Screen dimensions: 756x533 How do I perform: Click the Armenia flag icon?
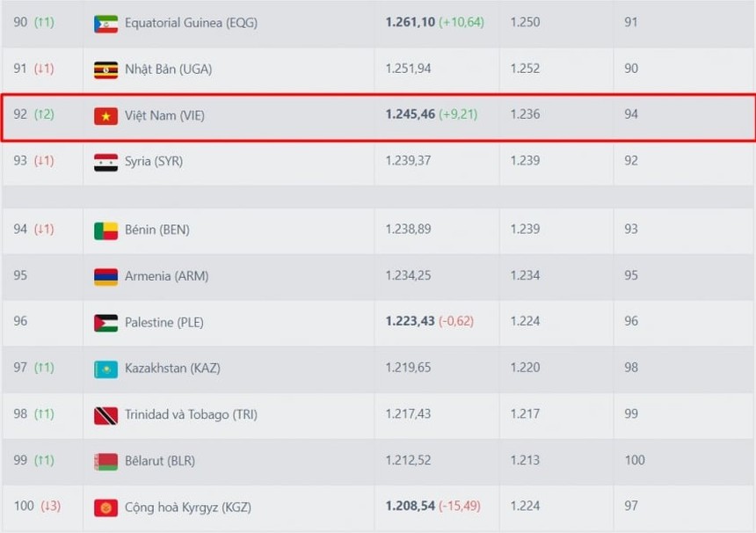point(105,276)
